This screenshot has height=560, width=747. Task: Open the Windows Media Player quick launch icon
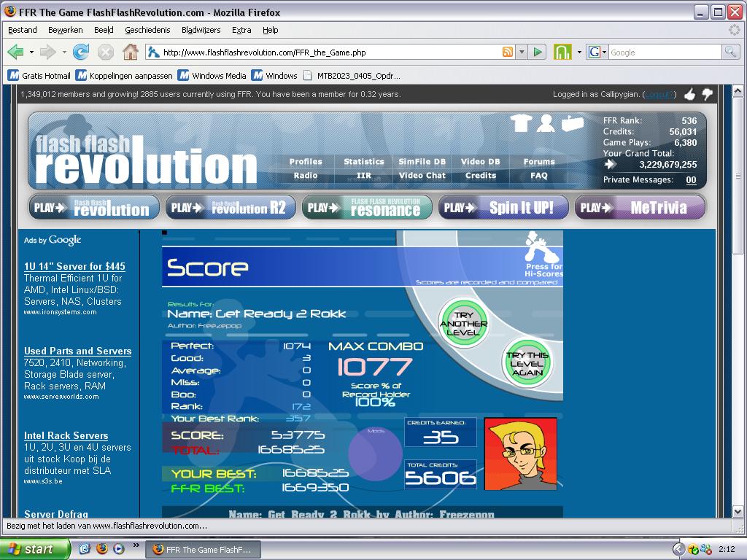tap(119, 548)
